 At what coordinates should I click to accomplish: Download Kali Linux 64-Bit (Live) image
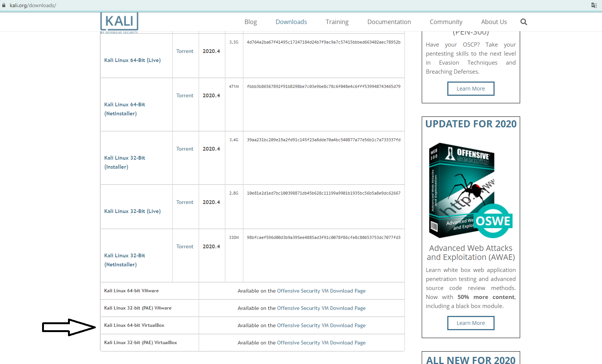132,60
